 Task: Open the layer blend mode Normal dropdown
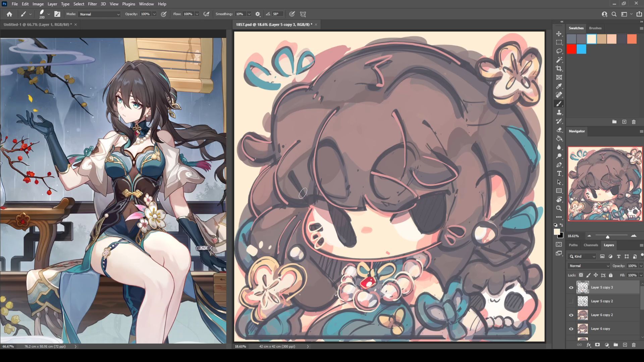(x=589, y=266)
